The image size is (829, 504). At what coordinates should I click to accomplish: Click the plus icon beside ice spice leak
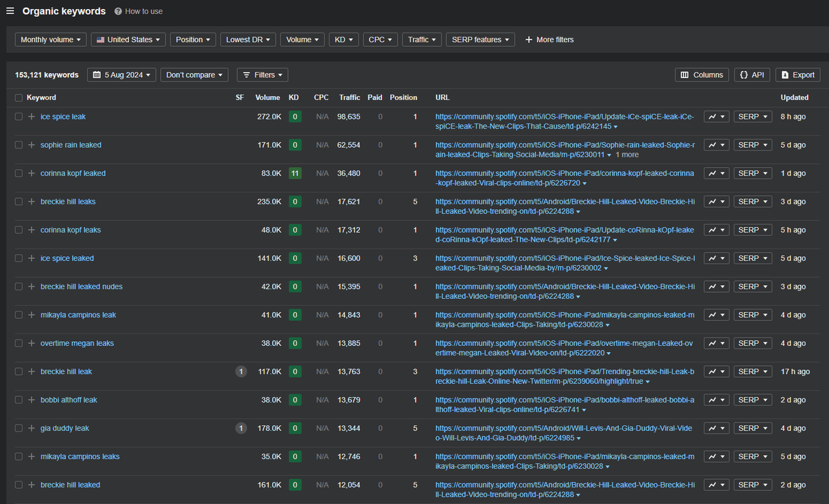pos(31,117)
